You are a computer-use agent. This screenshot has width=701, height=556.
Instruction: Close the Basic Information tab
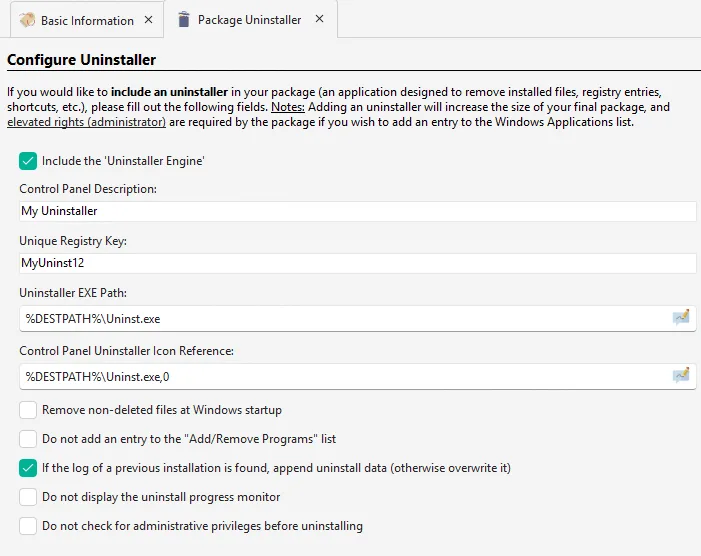(148, 20)
